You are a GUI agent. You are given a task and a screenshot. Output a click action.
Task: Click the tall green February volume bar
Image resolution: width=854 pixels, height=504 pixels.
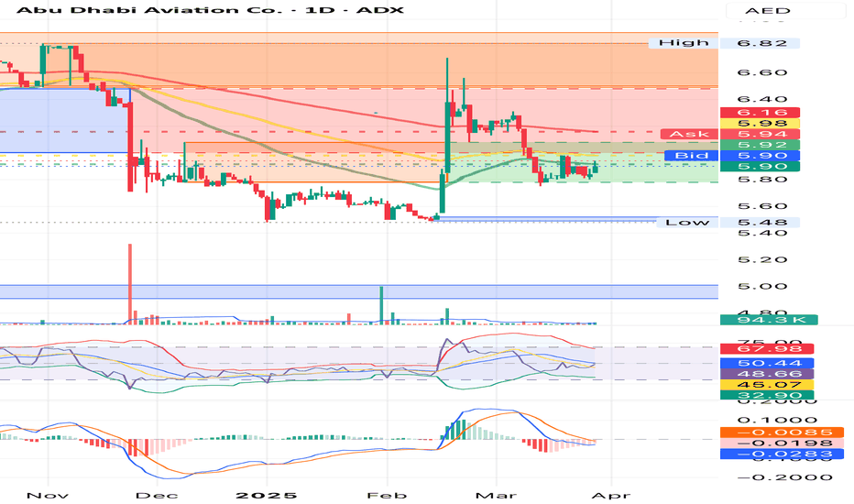point(381,305)
